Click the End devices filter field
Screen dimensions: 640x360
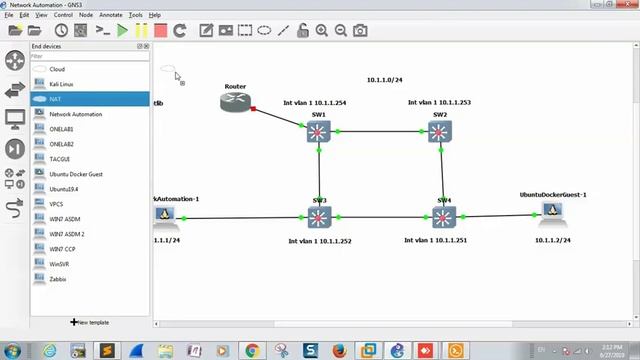pyautogui.click(x=90, y=56)
